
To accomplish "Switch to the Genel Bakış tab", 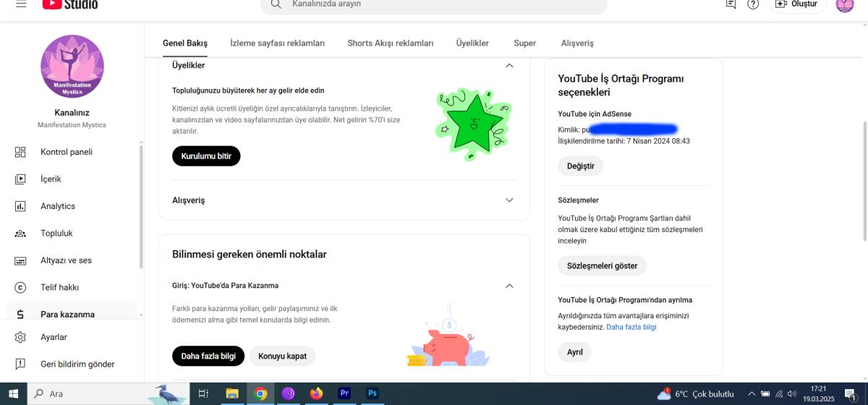I will pos(185,43).
